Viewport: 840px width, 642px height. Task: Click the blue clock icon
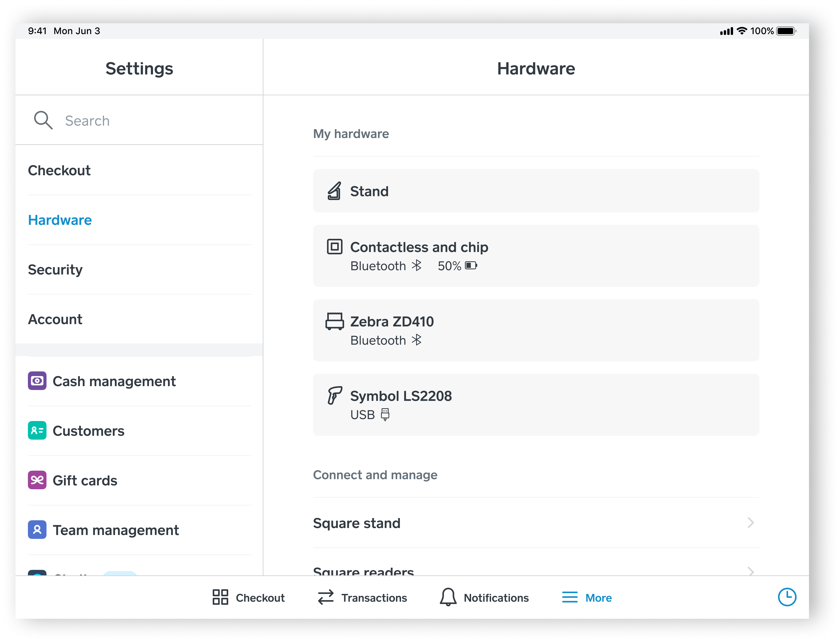coord(787,597)
